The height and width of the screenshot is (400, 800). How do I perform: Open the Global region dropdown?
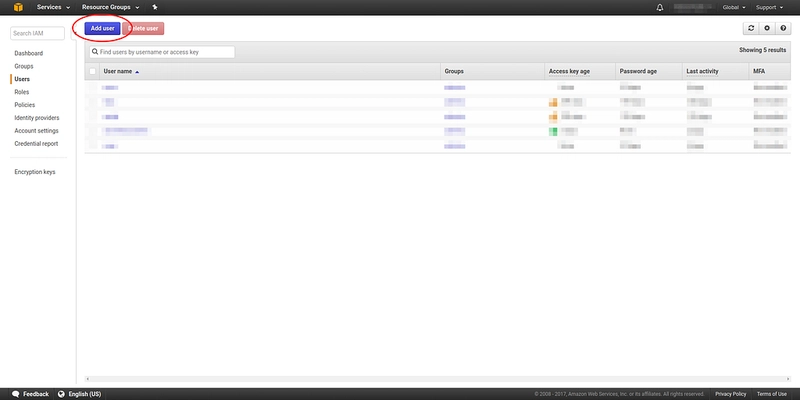[x=733, y=7]
